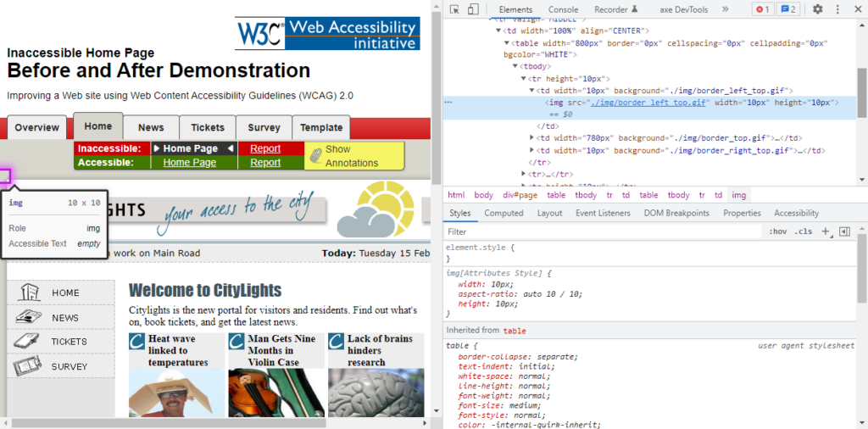
Task: Expand the collapsed <tr>…</tr> node
Action: (x=524, y=174)
